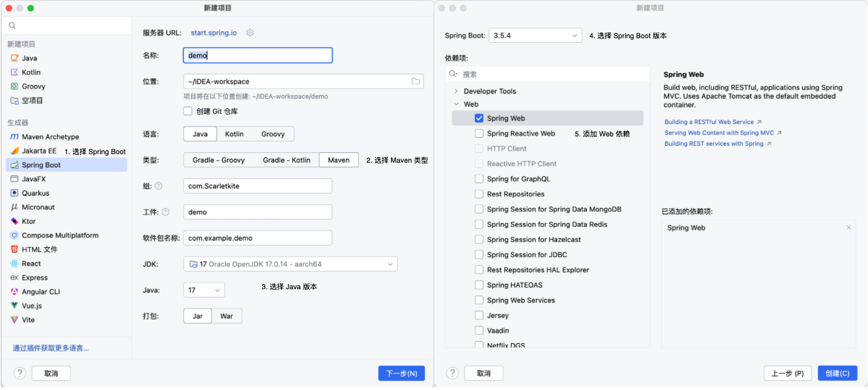Select the Express generator icon
The height and width of the screenshot is (390, 868).
click(14, 278)
